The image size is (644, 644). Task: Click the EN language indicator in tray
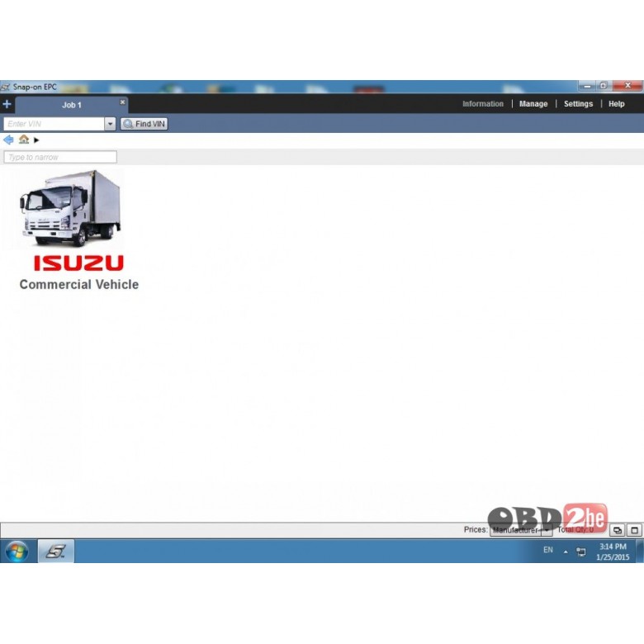click(548, 550)
